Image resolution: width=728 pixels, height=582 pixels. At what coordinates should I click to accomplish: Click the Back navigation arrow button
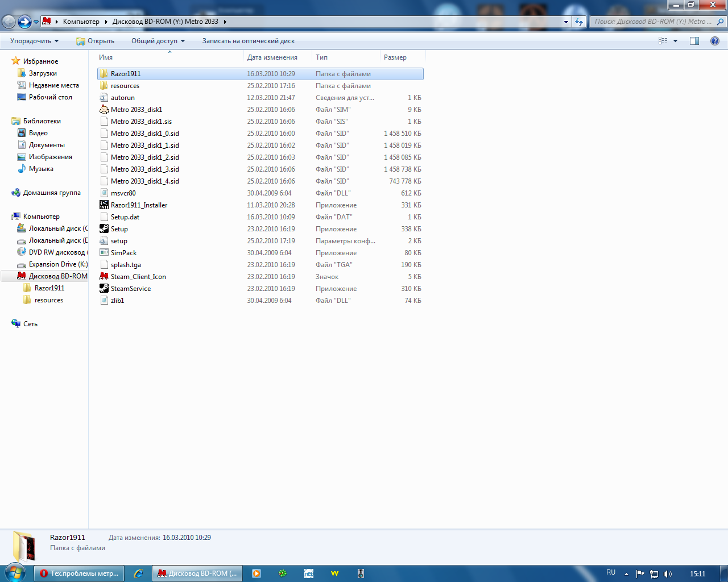[9, 22]
